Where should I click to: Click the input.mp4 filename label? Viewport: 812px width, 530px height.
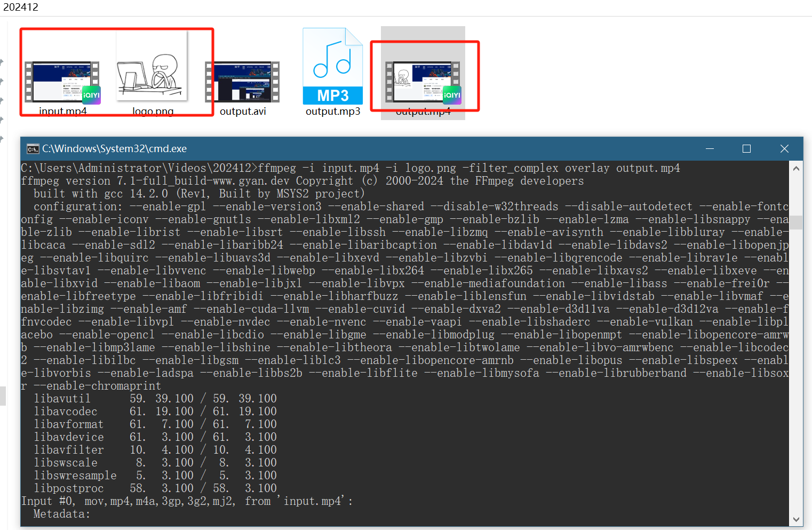(62, 112)
